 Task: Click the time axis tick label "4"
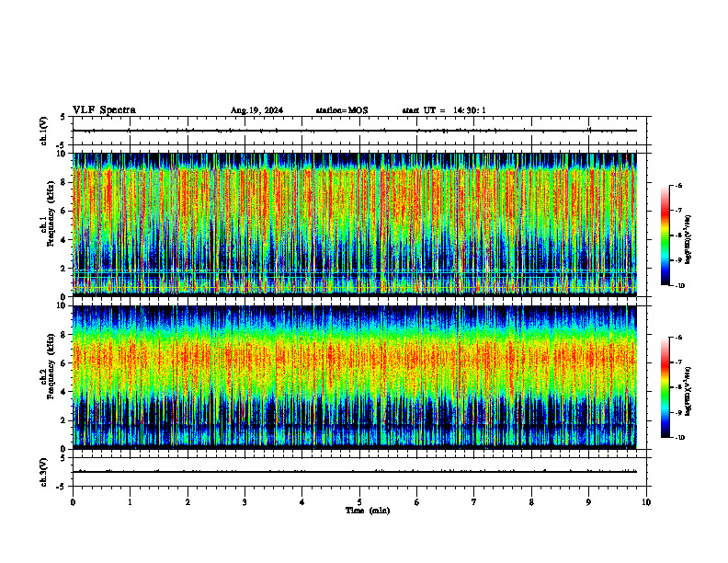pyautogui.click(x=302, y=502)
